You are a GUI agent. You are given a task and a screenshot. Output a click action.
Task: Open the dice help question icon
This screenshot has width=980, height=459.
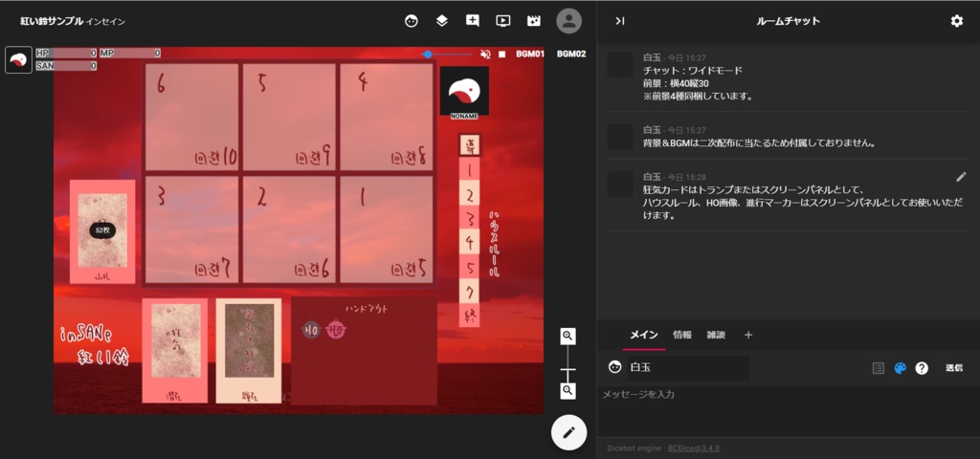coord(922,368)
